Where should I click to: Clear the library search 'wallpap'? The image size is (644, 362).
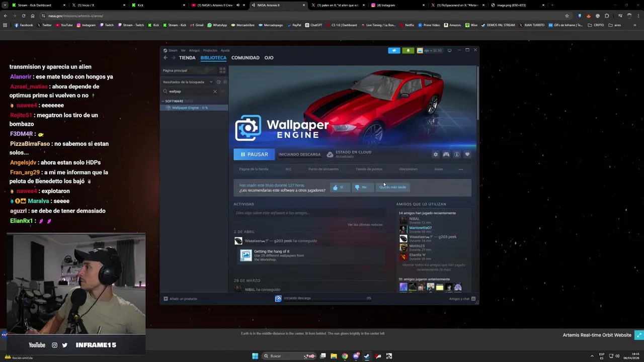pyautogui.click(x=215, y=92)
